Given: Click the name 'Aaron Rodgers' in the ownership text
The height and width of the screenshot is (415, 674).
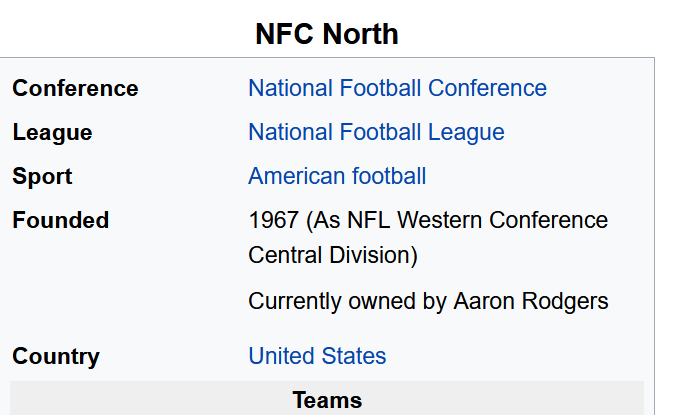Looking at the screenshot, I should (x=531, y=301).
